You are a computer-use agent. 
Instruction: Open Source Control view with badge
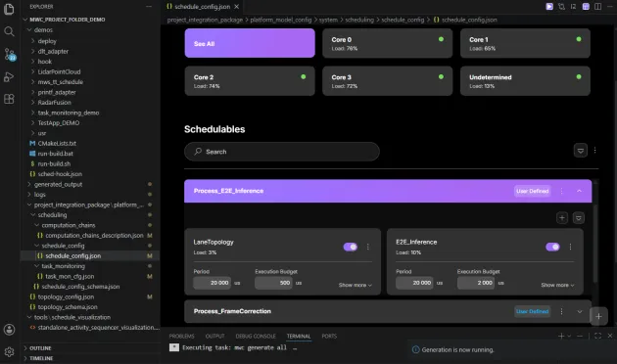(10, 54)
